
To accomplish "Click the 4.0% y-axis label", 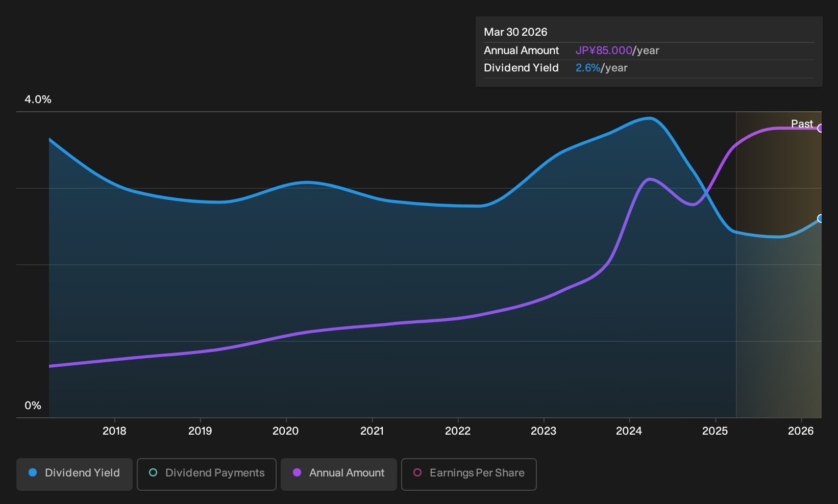I will (x=38, y=99).
